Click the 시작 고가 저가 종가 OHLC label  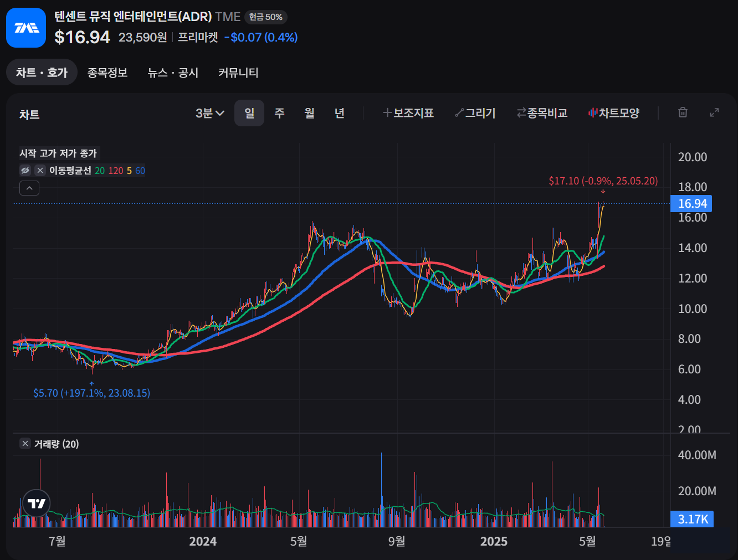tap(58, 153)
